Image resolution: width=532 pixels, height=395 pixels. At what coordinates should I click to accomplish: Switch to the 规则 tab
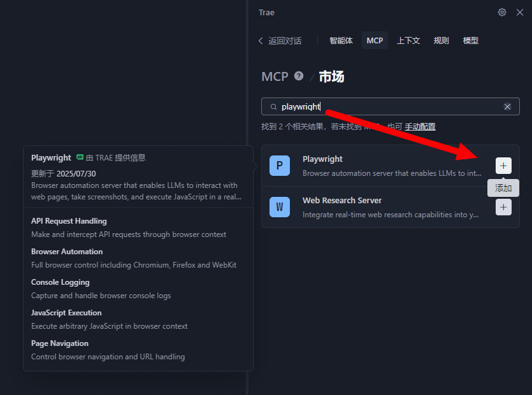(441, 41)
